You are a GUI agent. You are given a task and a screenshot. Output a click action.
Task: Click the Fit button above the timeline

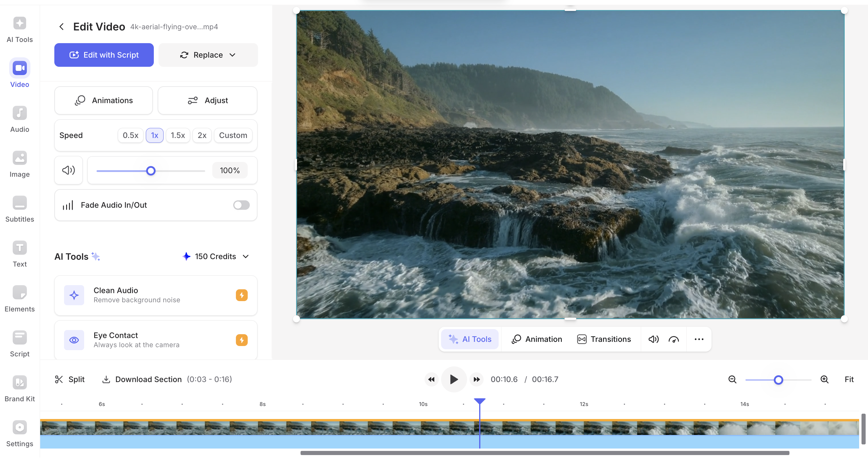(x=849, y=379)
